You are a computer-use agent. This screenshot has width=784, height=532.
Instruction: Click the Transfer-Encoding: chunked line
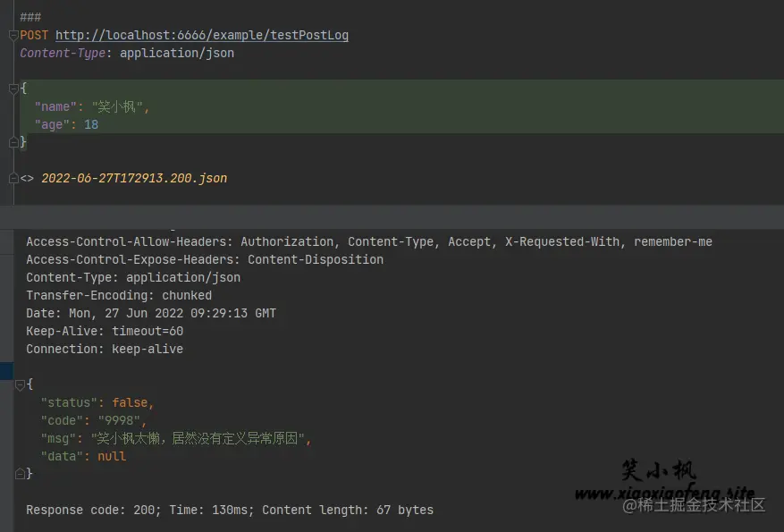(x=119, y=295)
